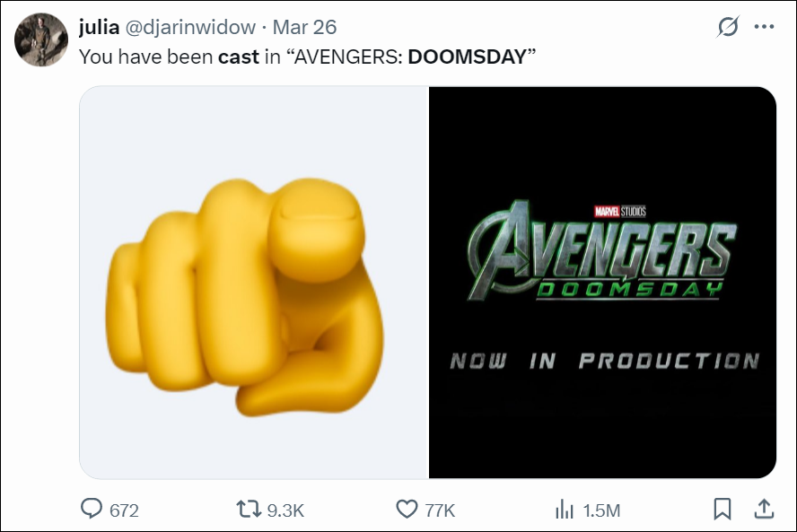
Task: Click the 1.5M views count
Action: (601, 510)
